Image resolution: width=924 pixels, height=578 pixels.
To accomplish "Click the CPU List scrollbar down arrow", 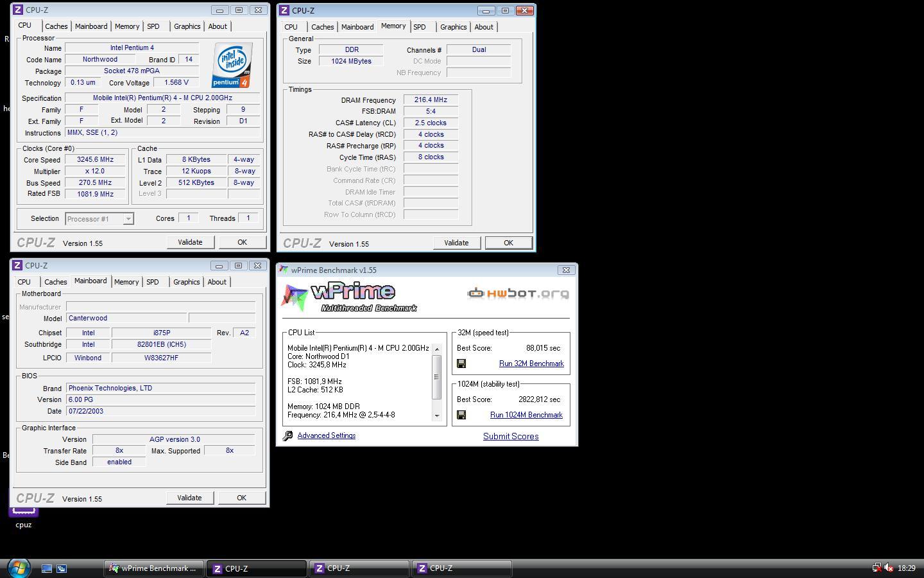I will 437,416.
